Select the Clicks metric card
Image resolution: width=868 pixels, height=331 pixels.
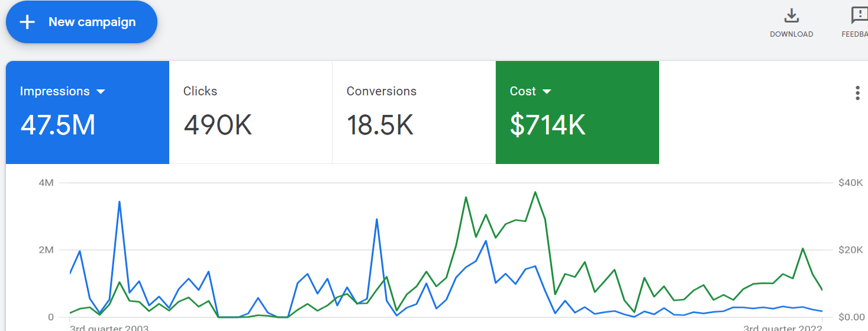click(x=251, y=113)
